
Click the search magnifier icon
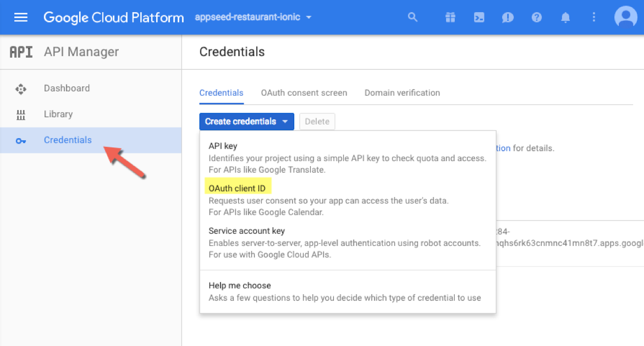pyautogui.click(x=412, y=17)
